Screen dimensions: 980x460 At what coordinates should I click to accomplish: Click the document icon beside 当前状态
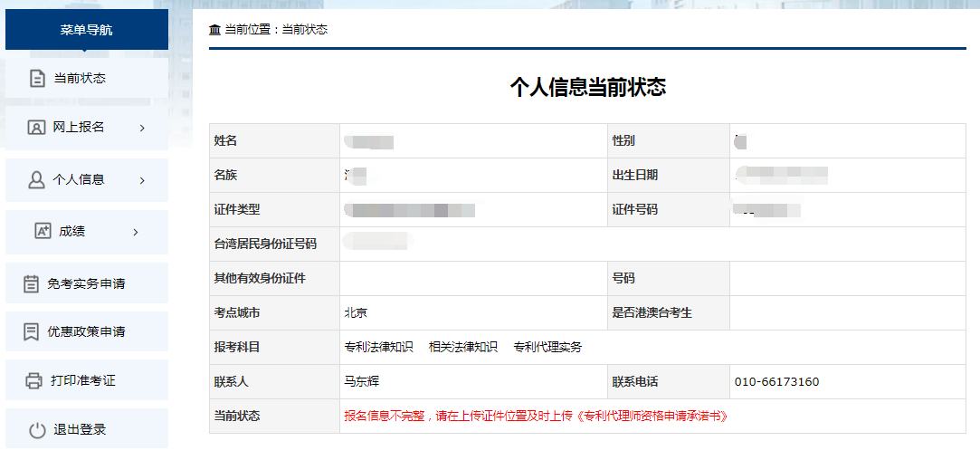click(37, 78)
